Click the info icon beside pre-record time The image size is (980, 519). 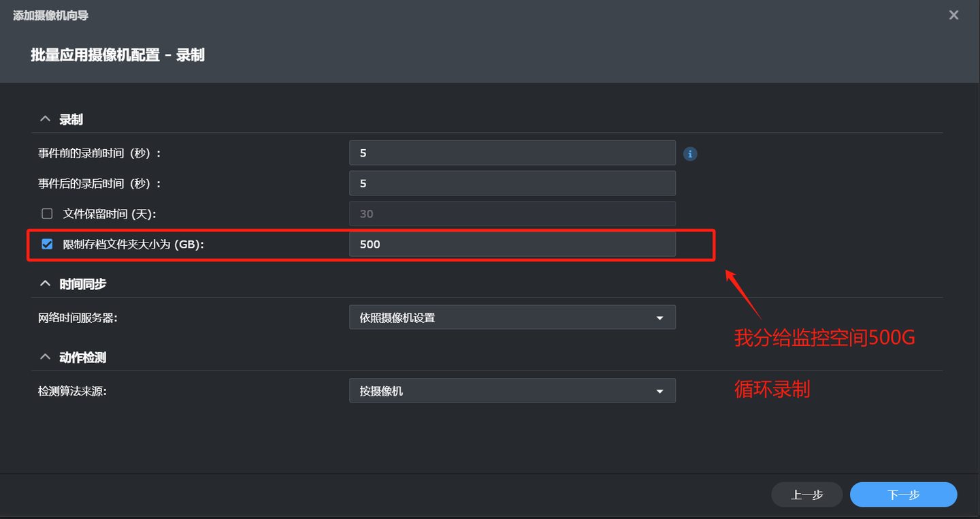click(x=690, y=154)
